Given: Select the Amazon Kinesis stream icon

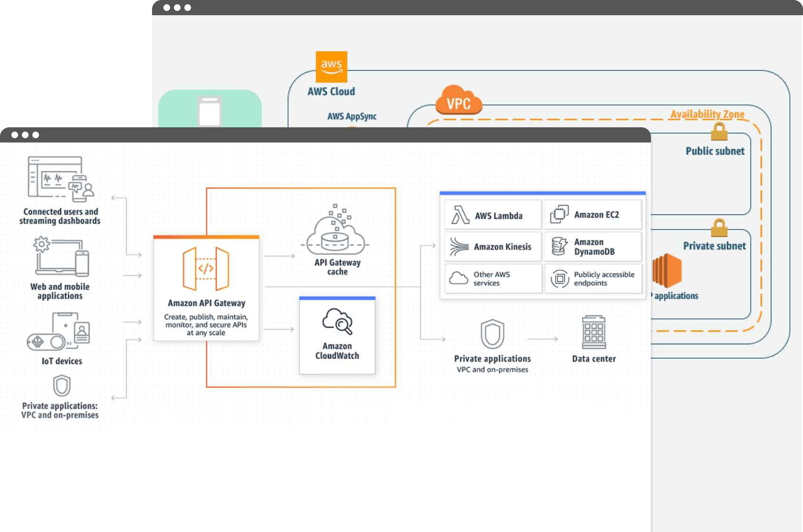Looking at the screenshot, I should (459, 247).
